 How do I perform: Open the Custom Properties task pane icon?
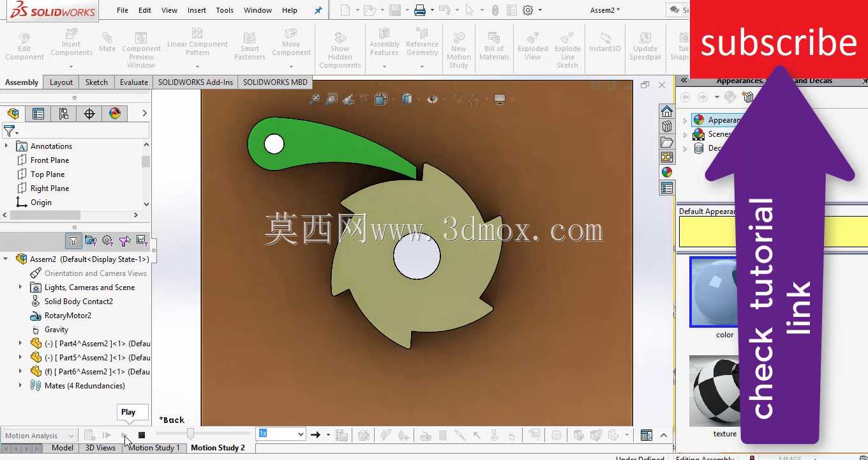(x=667, y=188)
